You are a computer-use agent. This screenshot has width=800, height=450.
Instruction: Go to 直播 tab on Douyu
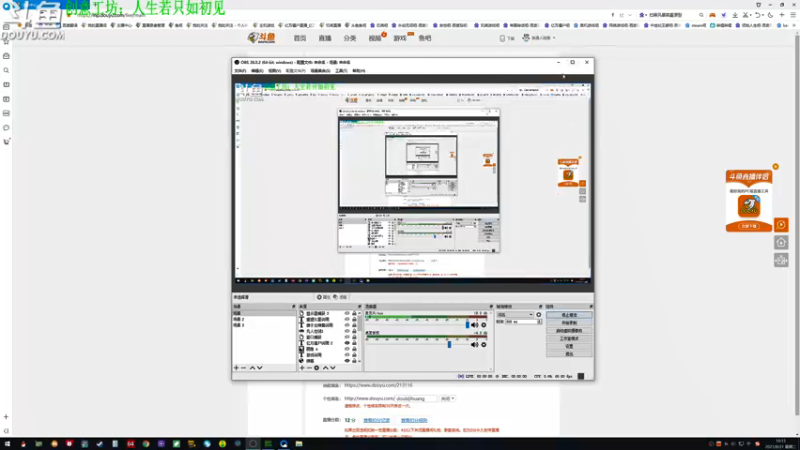(x=325, y=38)
